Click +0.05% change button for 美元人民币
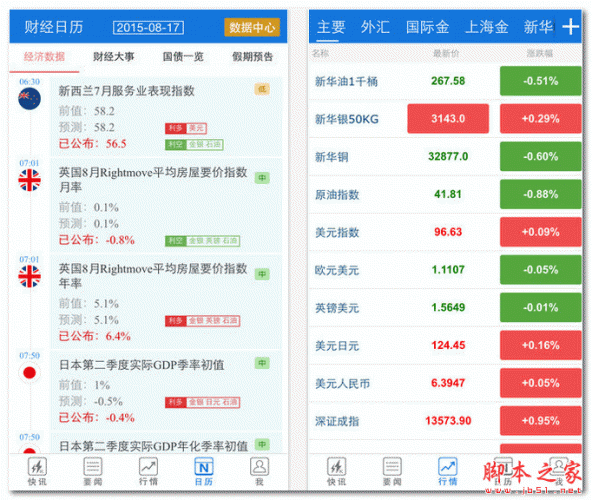 tap(541, 383)
